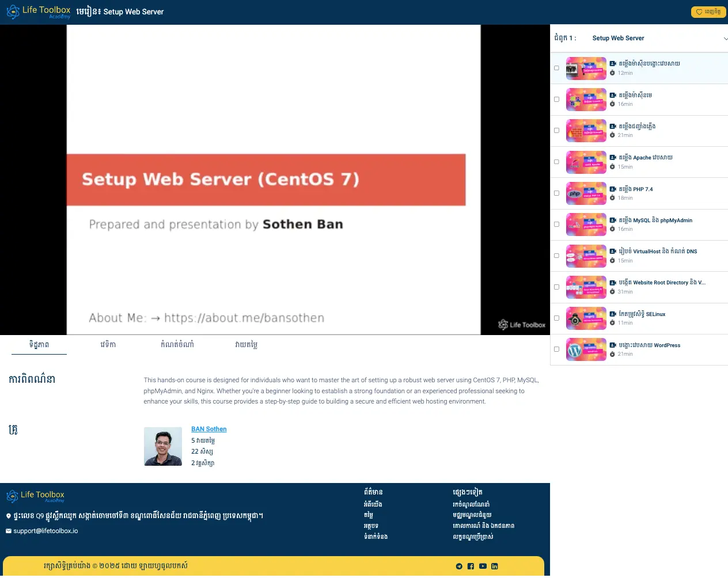Viewport: 728px width, 578px height.
Task: Collapse the Setup Web Server chapter chevron
Action: pyautogui.click(x=725, y=39)
